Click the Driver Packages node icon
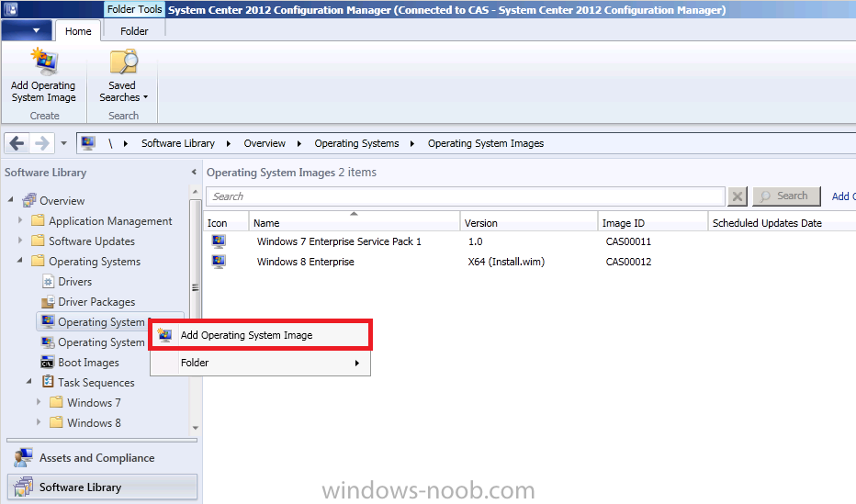The image size is (856, 504). pos(48,302)
